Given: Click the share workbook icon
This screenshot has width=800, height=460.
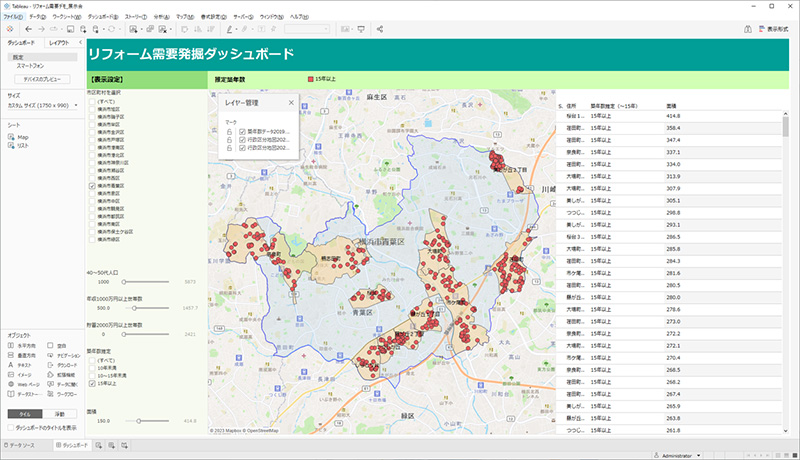Looking at the screenshot, I should (380, 29).
